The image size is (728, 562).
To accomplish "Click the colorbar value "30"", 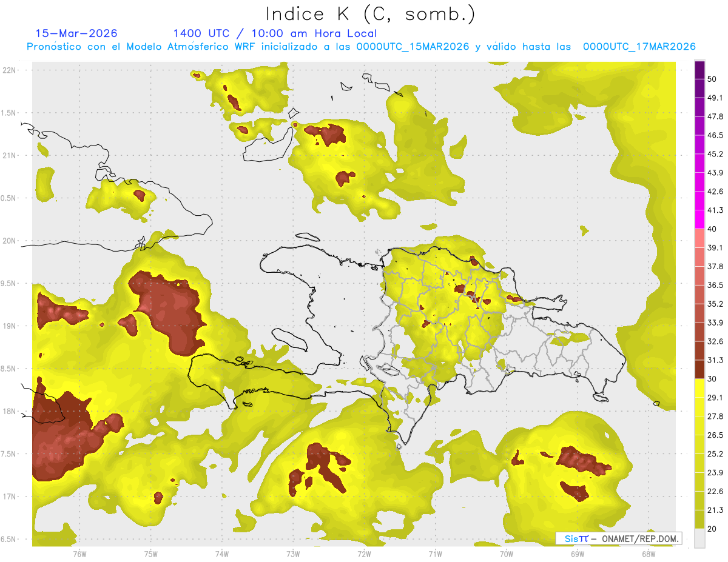I will tap(712, 379).
